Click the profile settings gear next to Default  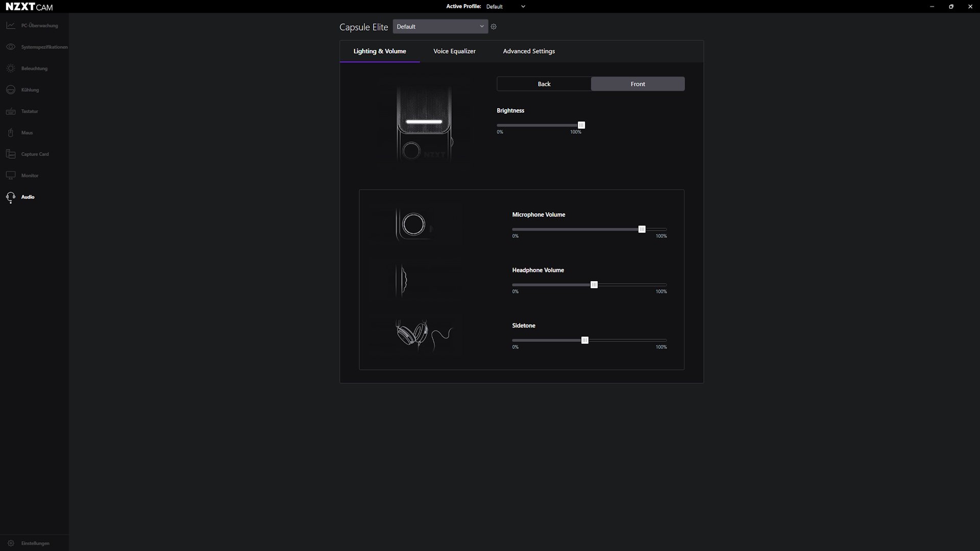pos(494,27)
